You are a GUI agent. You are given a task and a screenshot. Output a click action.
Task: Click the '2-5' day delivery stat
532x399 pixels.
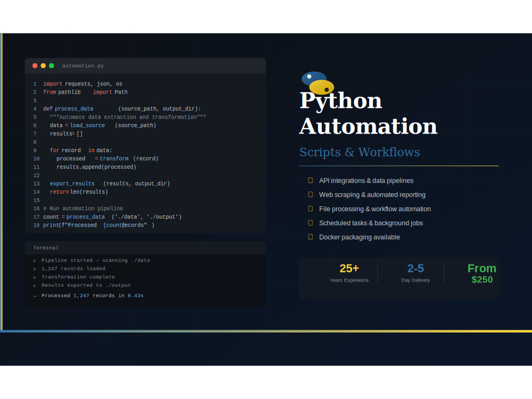(x=415, y=268)
